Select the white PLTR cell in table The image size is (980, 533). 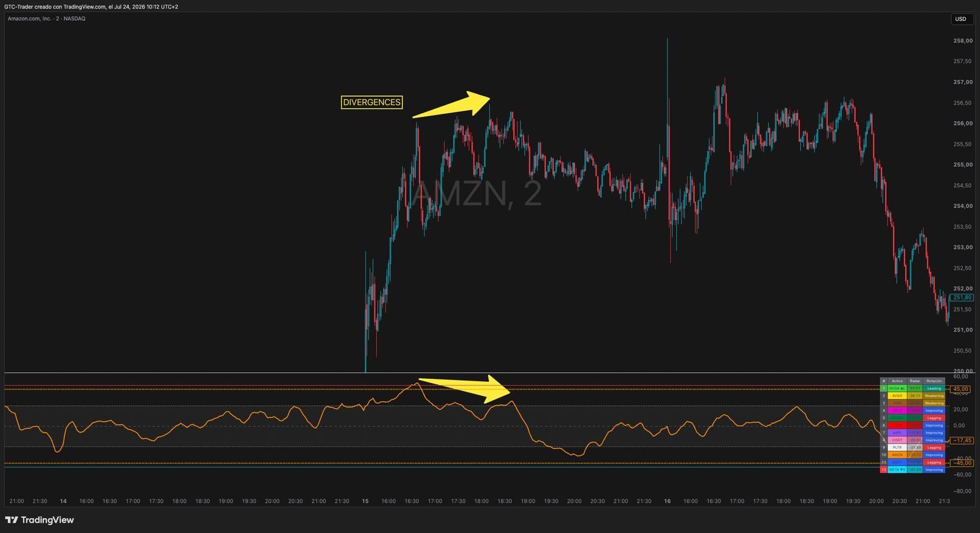coord(897,447)
